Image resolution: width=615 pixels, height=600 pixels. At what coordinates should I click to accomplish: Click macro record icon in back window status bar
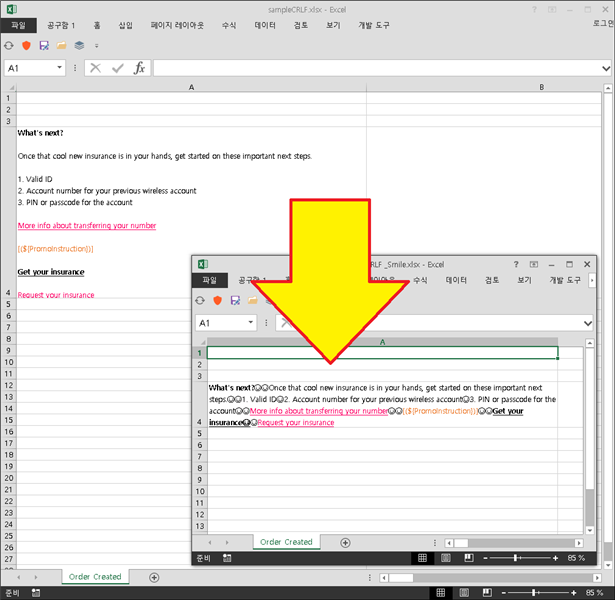[36, 593]
